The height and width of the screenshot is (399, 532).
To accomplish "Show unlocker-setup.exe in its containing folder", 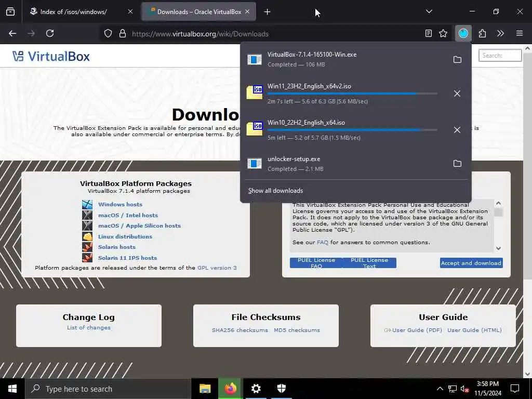I will 457,164.
